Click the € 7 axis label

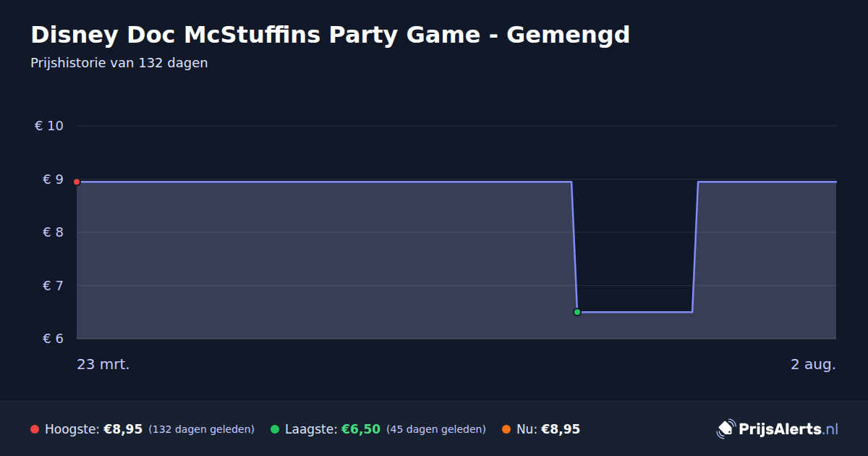(x=53, y=286)
